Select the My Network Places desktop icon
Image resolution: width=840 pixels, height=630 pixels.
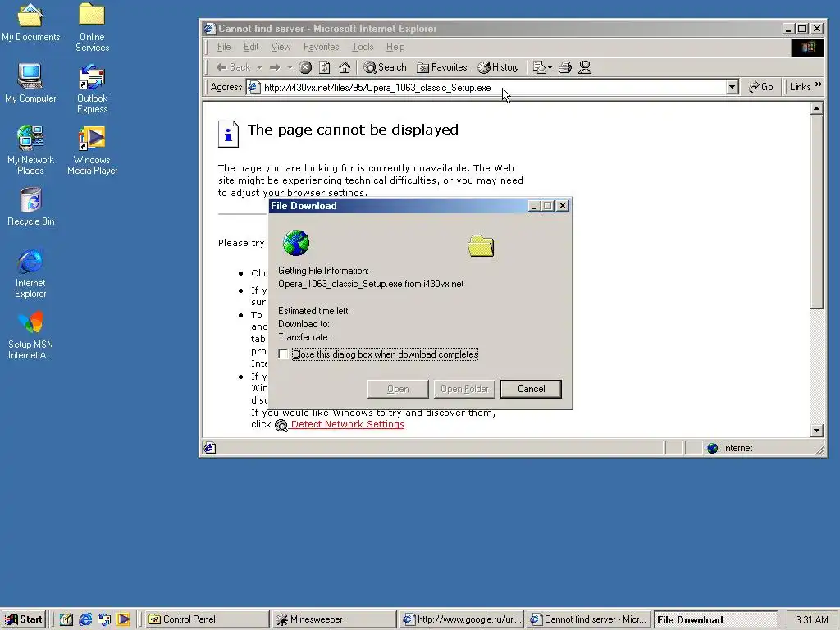pyautogui.click(x=30, y=150)
